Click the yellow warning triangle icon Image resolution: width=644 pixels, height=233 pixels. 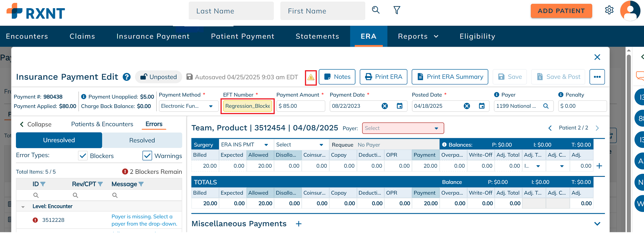(310, 78)
